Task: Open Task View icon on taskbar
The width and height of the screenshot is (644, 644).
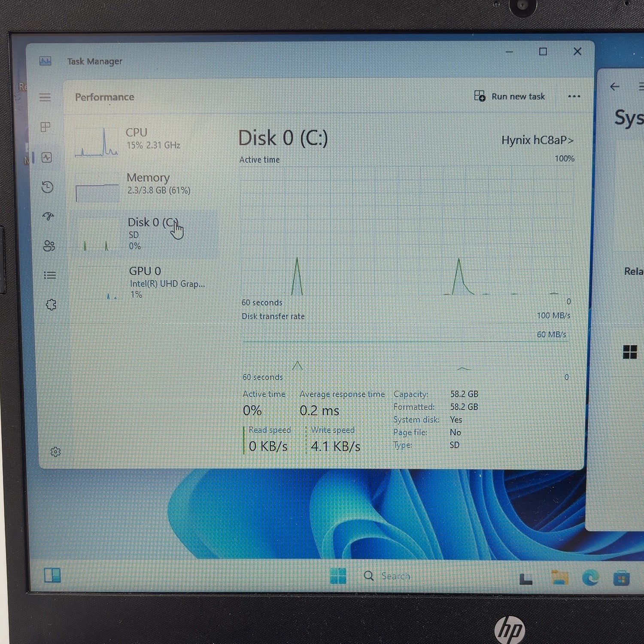Action: tap(526, 579)
